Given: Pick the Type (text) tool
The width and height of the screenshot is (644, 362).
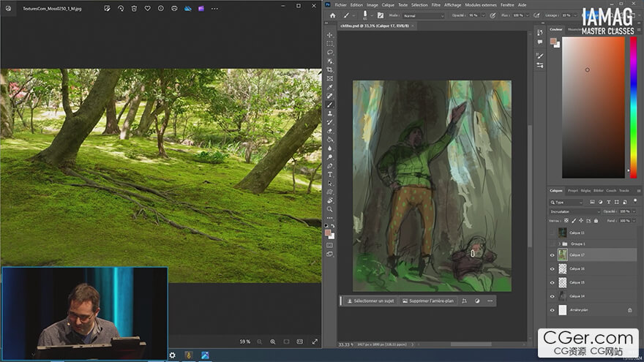Looking at the screenshot, I should (x=330, y=174).
